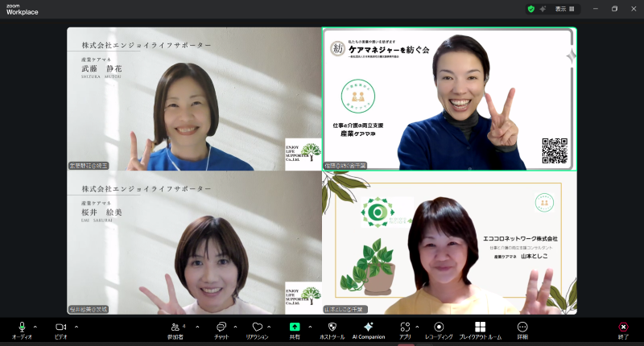The width and height of the screenshot is (644, 346).
Task: Open the 詳細 more options menu
Action: tap(522, 328)
